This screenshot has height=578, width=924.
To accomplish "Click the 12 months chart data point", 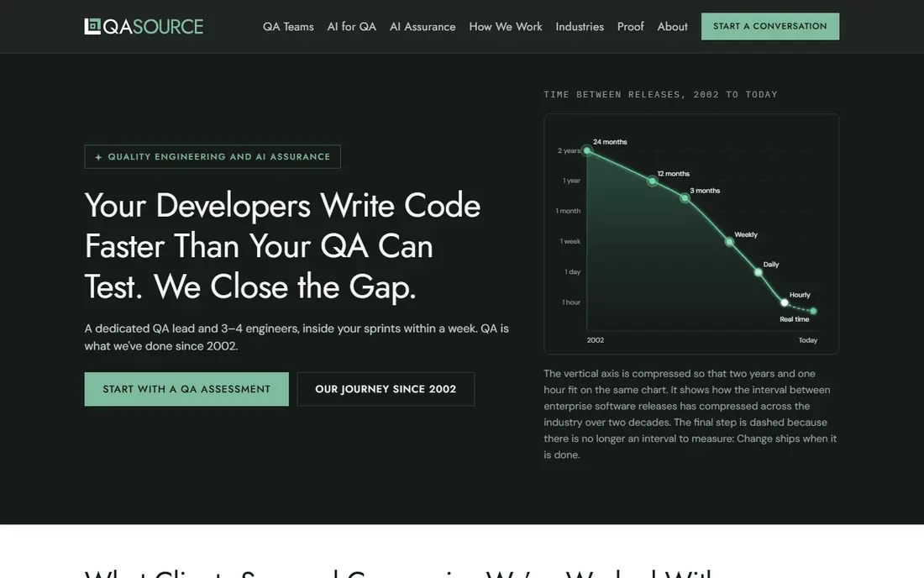I will click(653, 181).
